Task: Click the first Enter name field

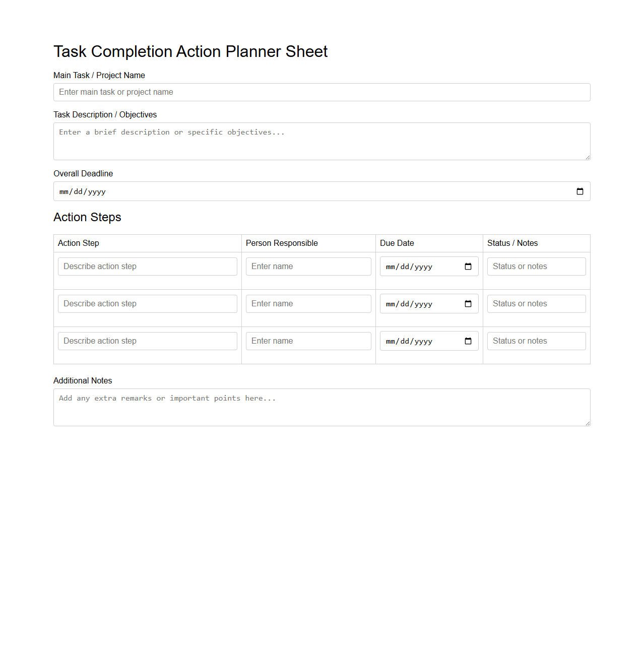Action: tap(308, 266)
